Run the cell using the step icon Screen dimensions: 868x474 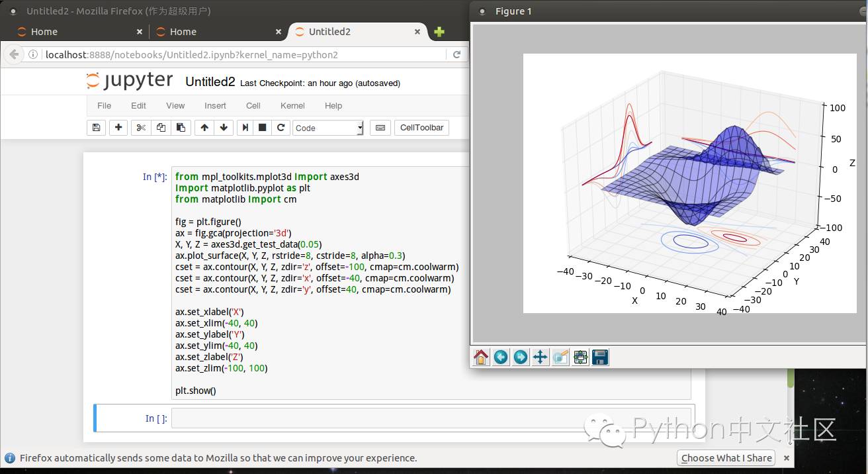pyautogui.click(x=245, y=128)
